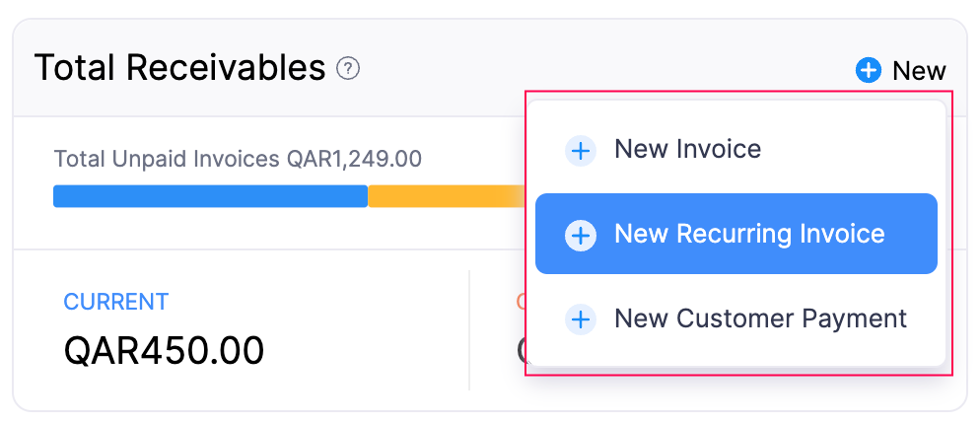Click the Total Unpaid Invoices label
980x424 pixels.
click(x=168, y=159)
